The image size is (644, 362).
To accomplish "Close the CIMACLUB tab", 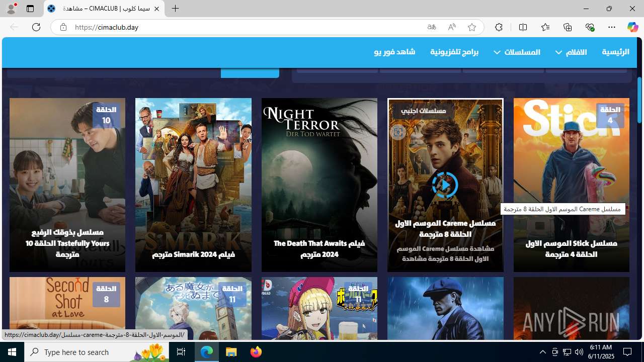I will [156, 9].
